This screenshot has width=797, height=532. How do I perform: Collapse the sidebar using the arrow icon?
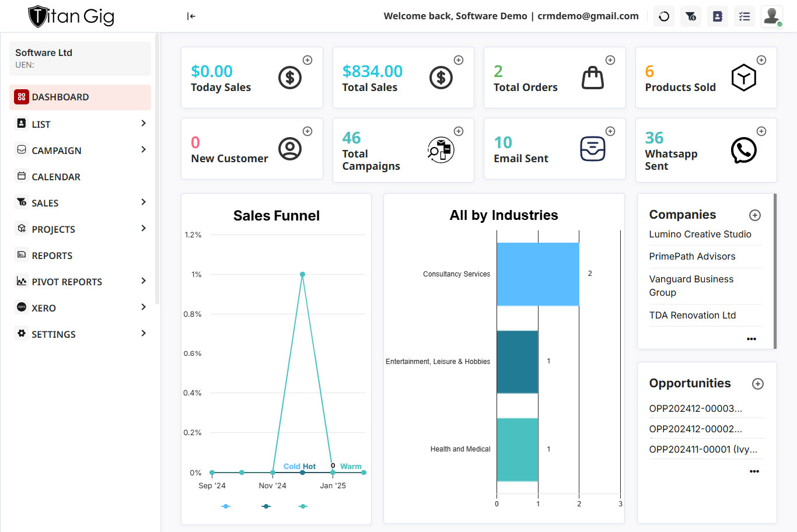click(x=191, y=16)
